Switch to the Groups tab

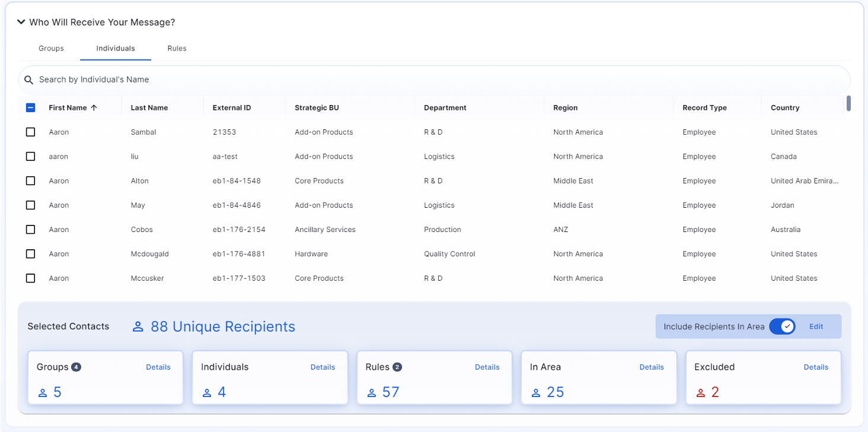pyautogui.click(x=51, y=49)
